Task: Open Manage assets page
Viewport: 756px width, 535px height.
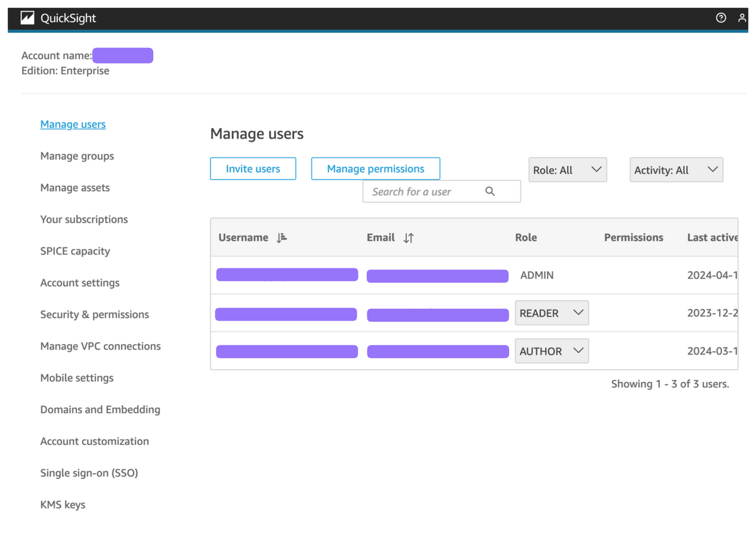Action: [75, 188]
